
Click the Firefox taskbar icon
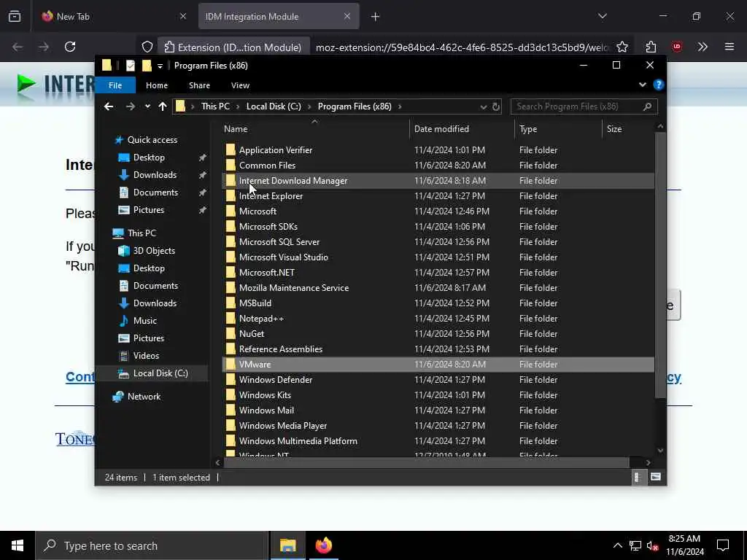click(323, 545)
